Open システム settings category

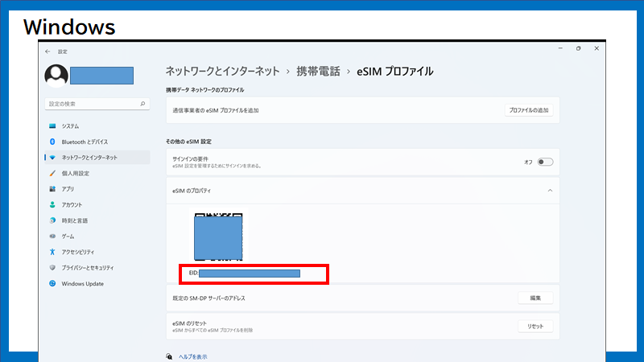pos(97,126)
